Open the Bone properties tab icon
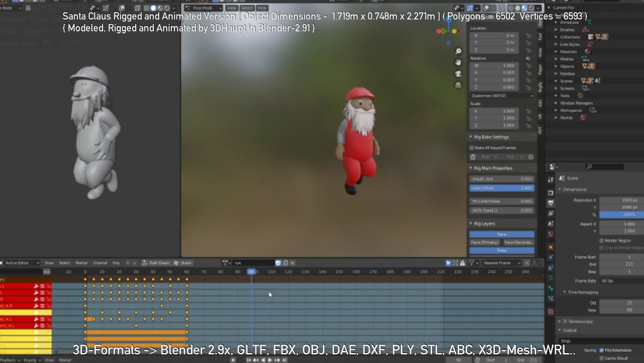 click(550, 288)
